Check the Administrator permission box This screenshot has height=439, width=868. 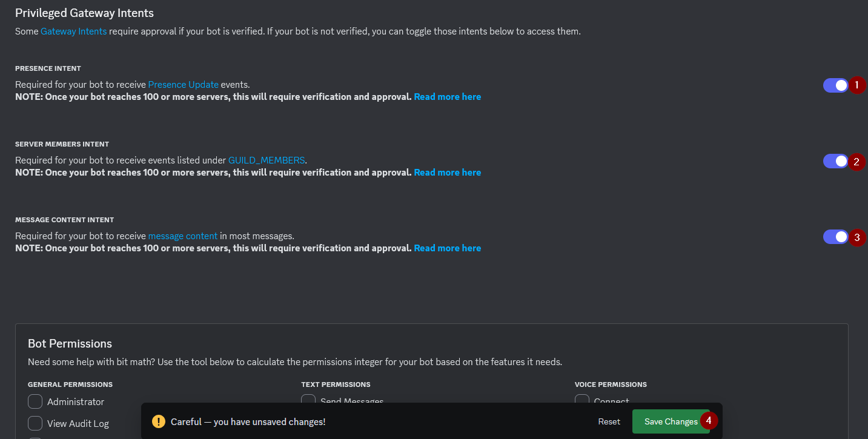click(x=35, y=401)
